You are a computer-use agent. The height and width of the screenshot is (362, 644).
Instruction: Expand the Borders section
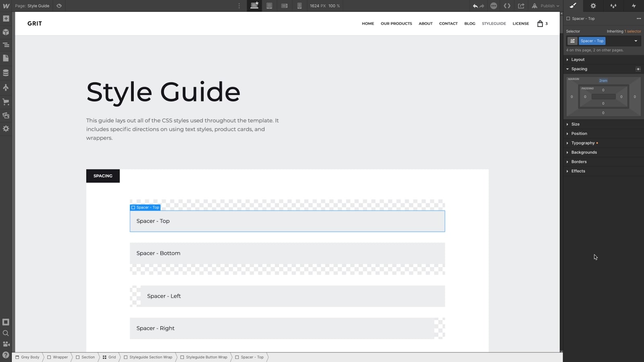(x=603, y=162)
